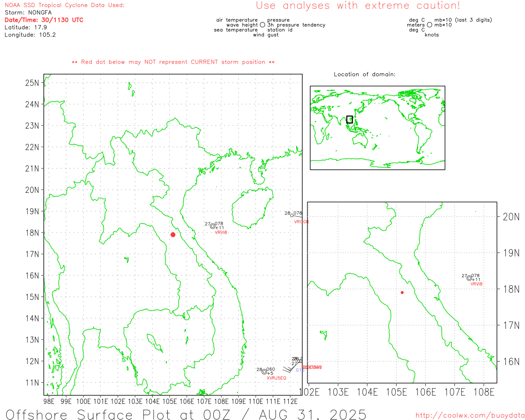The image size is (525, 420).
Task: Click the 'mb*10 (last 3 digits)' legend text
Action: coord(463,20)
